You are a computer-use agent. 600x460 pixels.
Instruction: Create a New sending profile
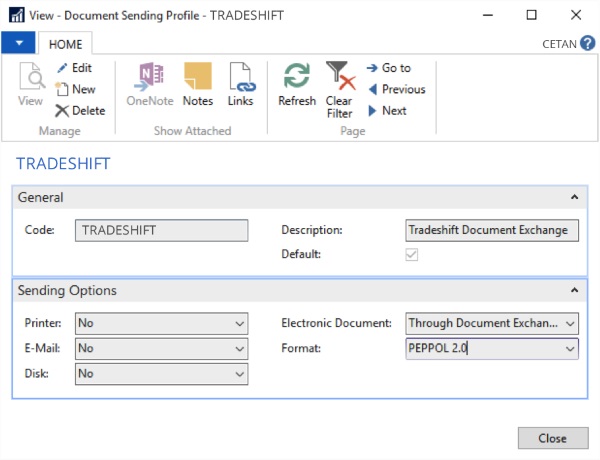pyautogui.click(x=76, y=90)
